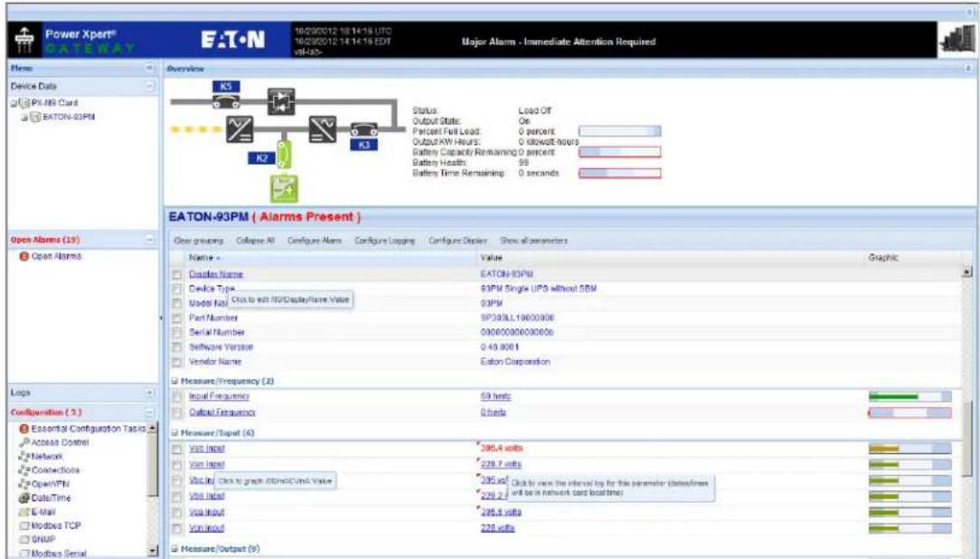Click the Battery Time Remaining bar

point(619,173)
